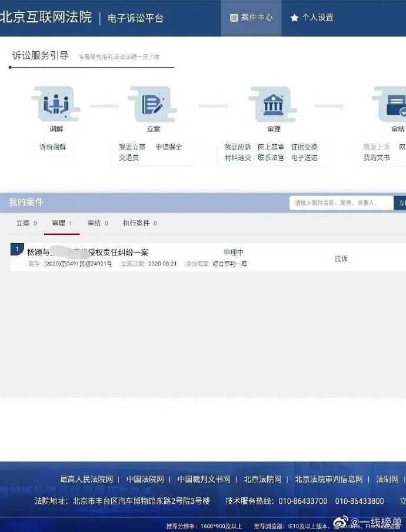Open the 中国法院网 footer link
Image resolution: width=406 pixels, height=532 pixels.
[x=145, y=479]
